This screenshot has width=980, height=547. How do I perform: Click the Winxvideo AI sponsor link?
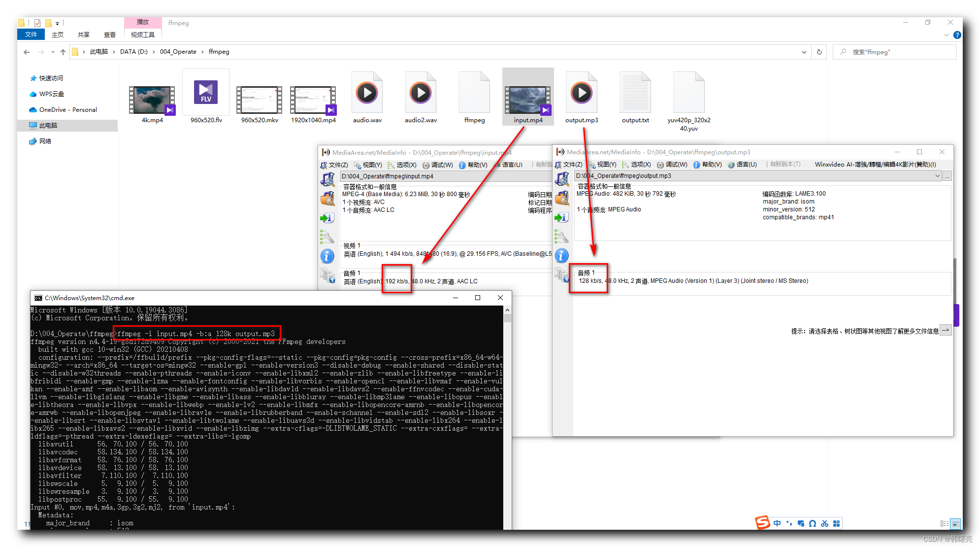point(875,165)
